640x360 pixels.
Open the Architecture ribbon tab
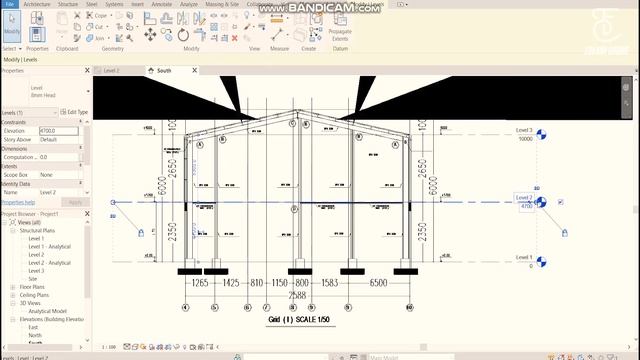click(x=37, y=4)
